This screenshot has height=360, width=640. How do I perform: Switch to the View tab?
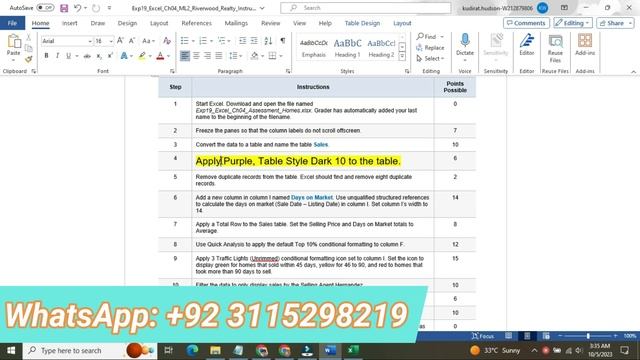299,23
